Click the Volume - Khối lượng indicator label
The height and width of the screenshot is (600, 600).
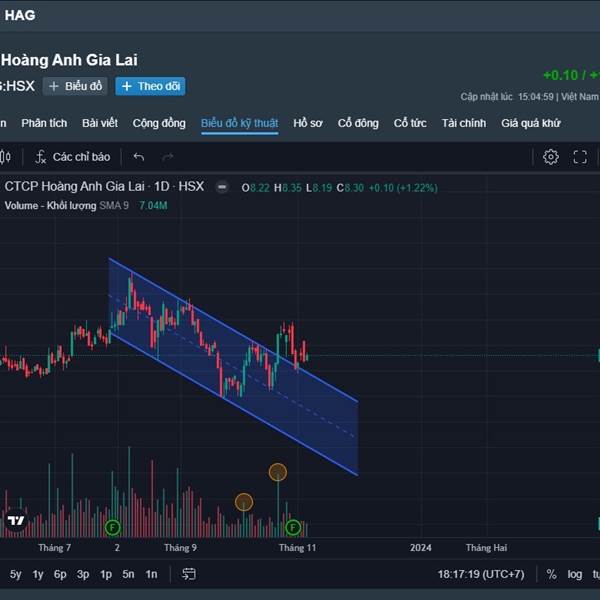51,205
